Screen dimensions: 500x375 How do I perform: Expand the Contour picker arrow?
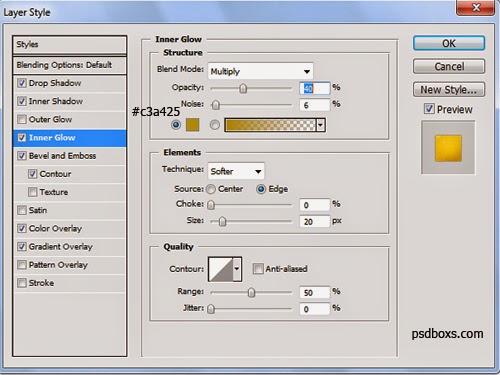pos(237,269)
